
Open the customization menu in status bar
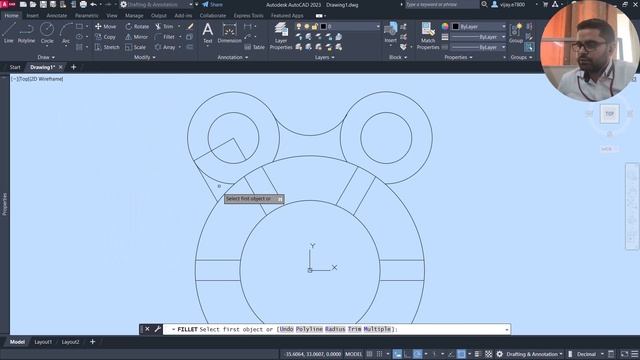point(635,354)
